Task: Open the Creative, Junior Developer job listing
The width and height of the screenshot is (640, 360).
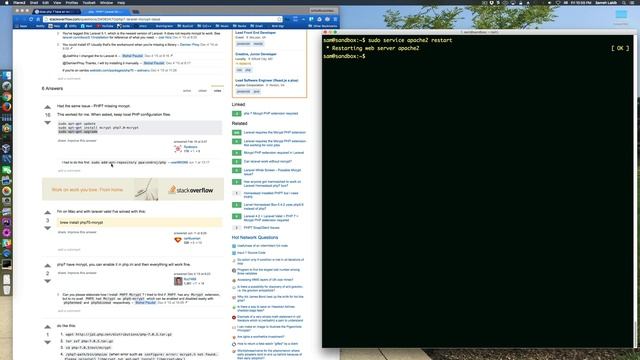Action: click(x=256, y=54)
